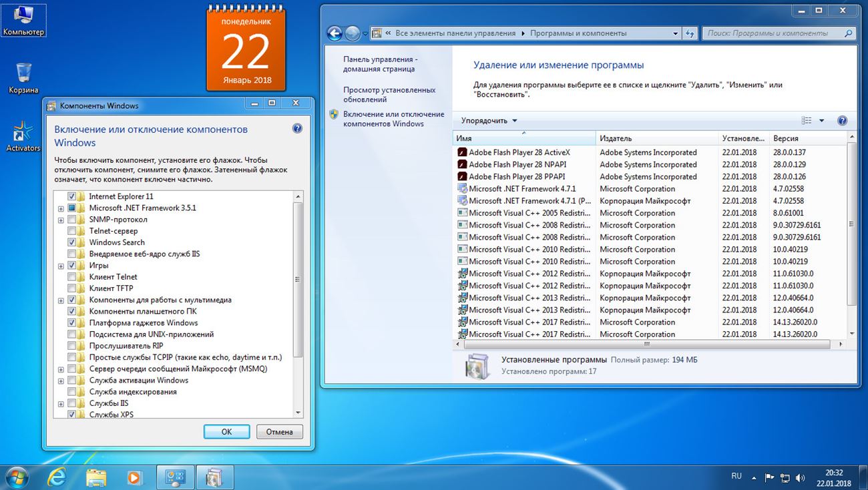Uncheck the Internet Explorer 11 checkbox
This screenshot has width=868, height=490.
72,196
